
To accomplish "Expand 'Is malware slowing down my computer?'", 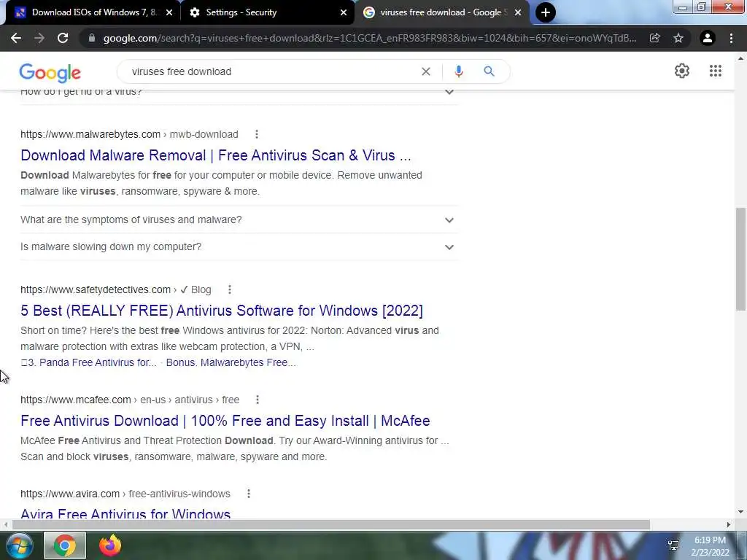I will coord(239,246).
